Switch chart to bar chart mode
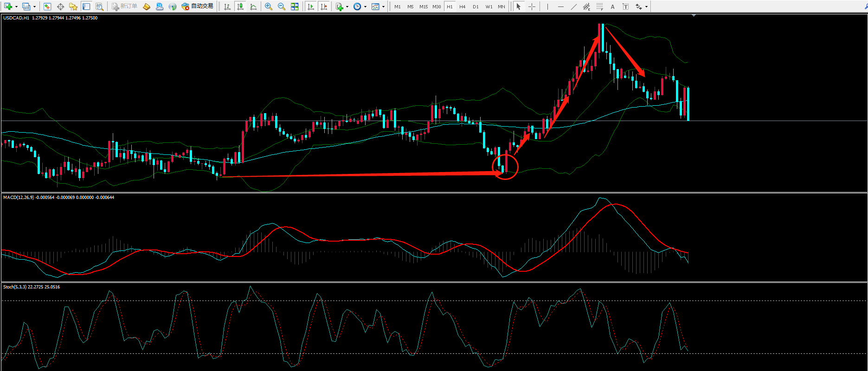Screen dimensions: 868x371 227,6
